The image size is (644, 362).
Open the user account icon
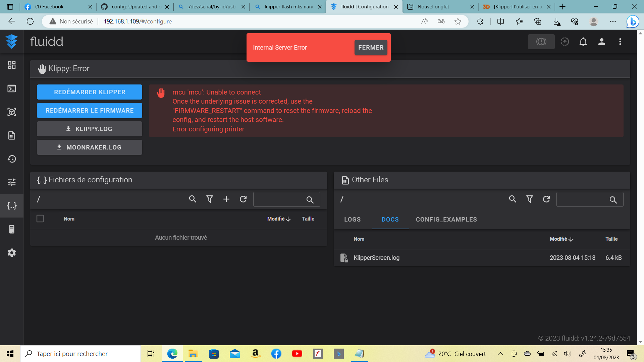point(602,42)
